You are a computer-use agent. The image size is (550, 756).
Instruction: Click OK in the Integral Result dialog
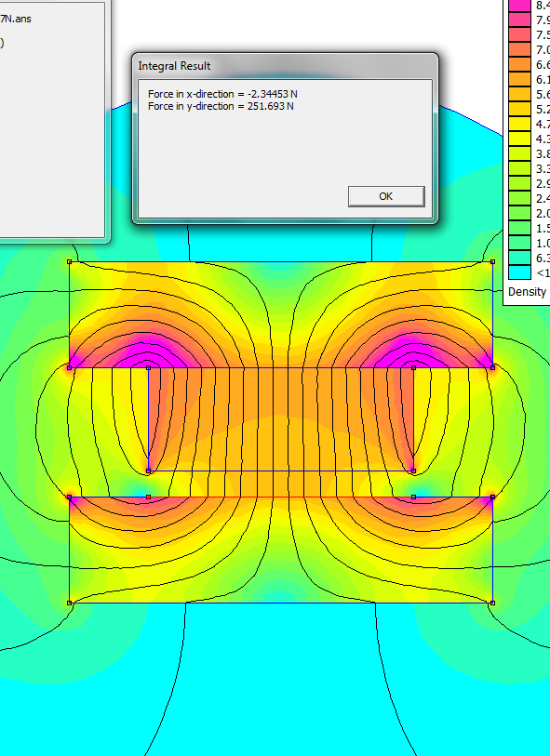[386, 196]
